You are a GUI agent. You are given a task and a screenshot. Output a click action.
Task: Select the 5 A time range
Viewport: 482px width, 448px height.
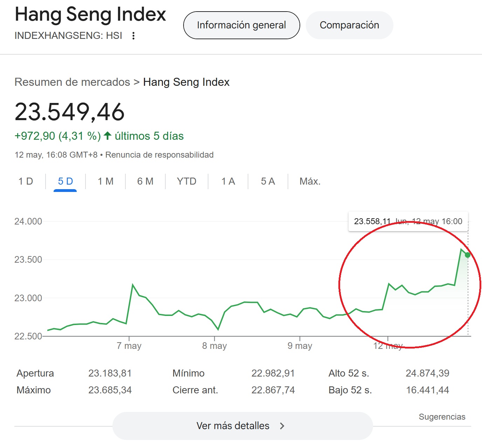[268, 181]
